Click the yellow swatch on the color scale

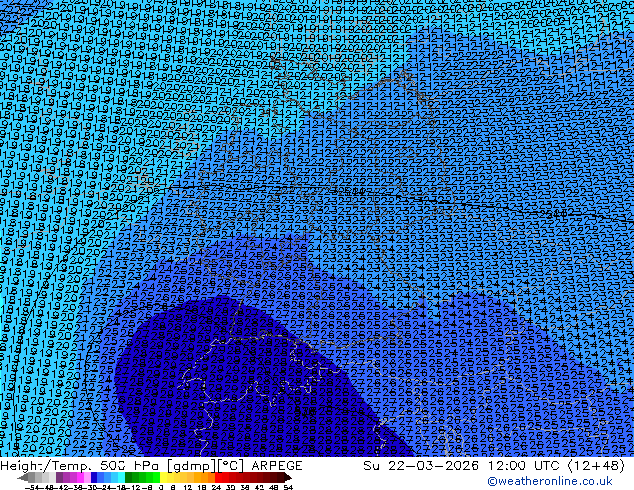tap(163, 478)
